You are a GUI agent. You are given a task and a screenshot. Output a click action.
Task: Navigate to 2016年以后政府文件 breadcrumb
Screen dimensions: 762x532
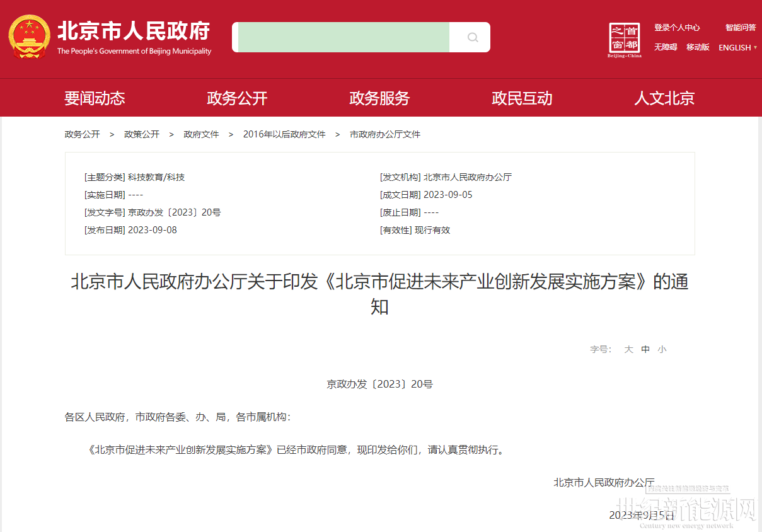[284, 134]
